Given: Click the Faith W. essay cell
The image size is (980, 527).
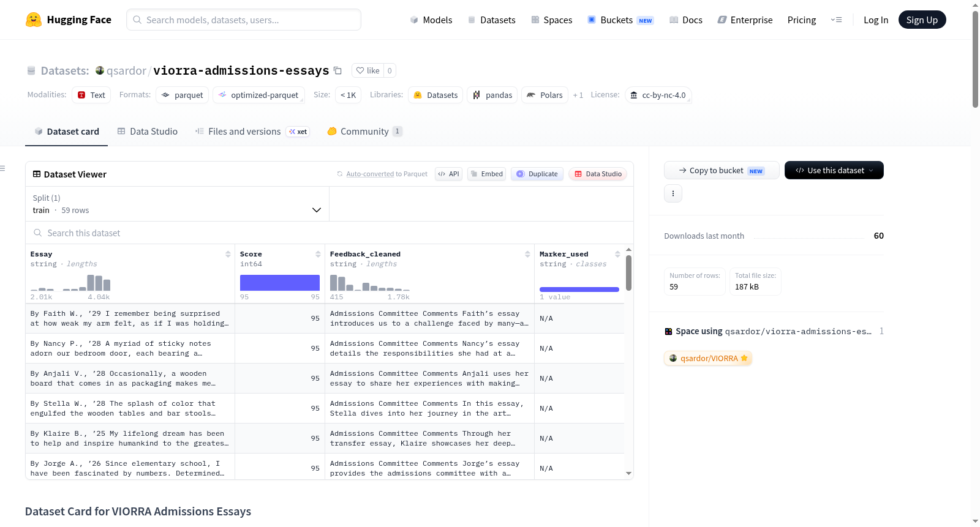Looking at the screenshot, I should pos(130,318).
